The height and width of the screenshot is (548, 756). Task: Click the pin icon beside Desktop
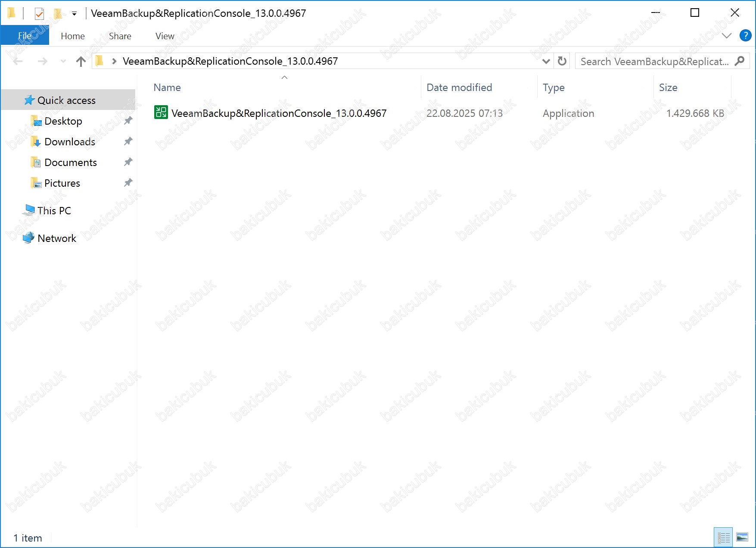[x=128, y=121]
